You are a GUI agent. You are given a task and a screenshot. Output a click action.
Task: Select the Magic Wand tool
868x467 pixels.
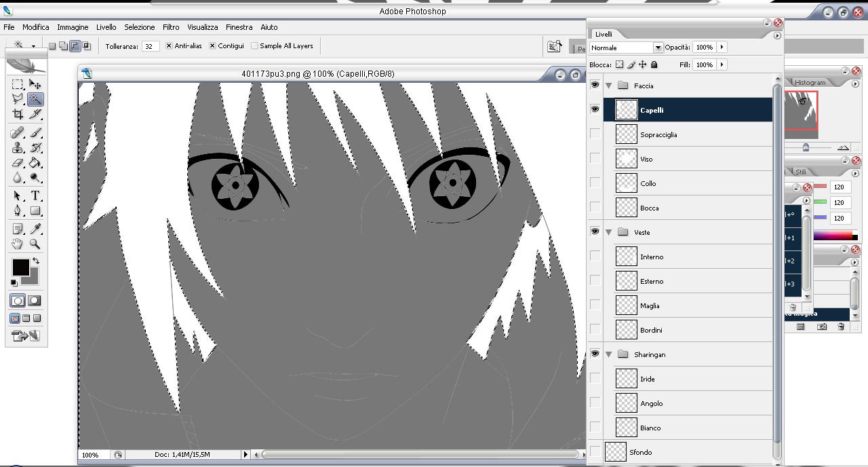point(35,99)
